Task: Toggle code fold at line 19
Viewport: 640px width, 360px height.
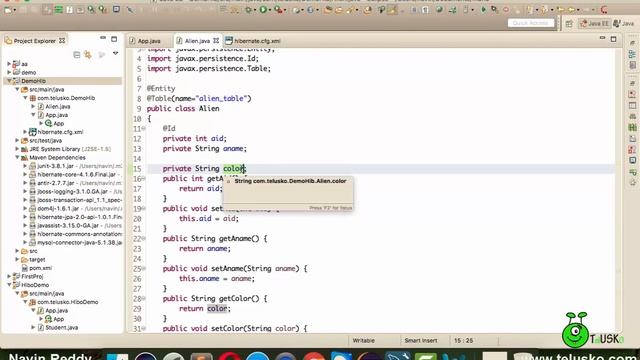Action: (144, 209)
